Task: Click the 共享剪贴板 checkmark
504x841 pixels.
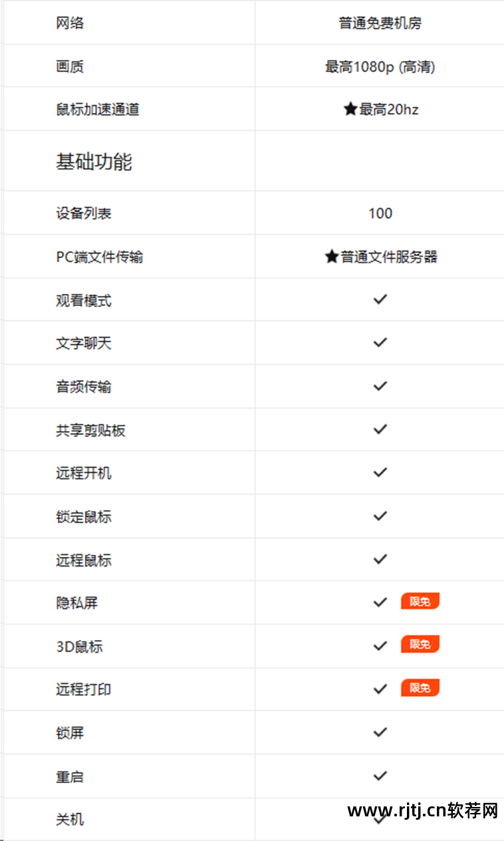Action: pos(380,429)
